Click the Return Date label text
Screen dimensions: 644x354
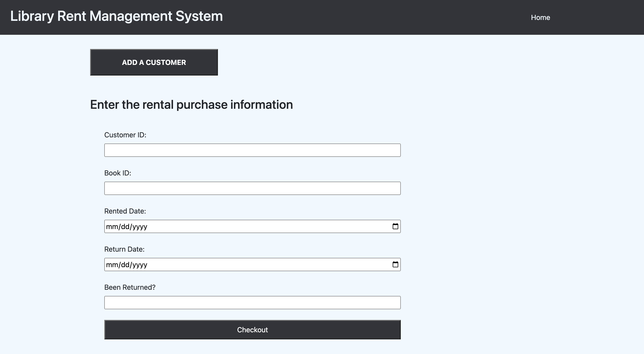click(124, 249)
